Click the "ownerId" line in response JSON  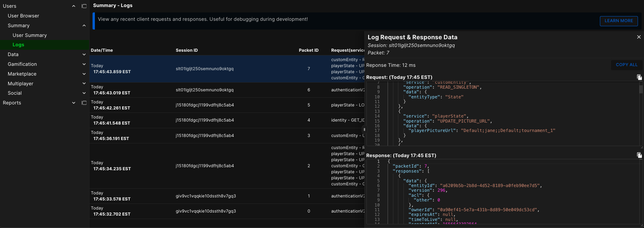coord(474,210)
